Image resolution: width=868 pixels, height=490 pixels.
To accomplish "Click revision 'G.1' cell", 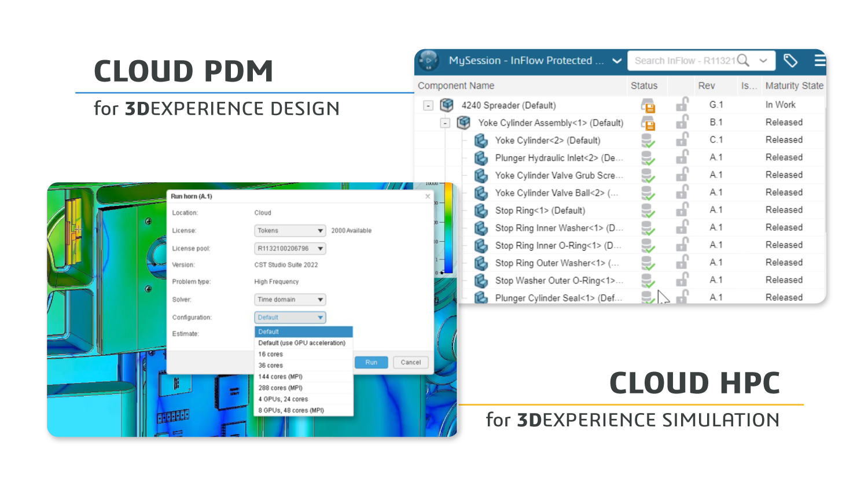I will 716,105.
